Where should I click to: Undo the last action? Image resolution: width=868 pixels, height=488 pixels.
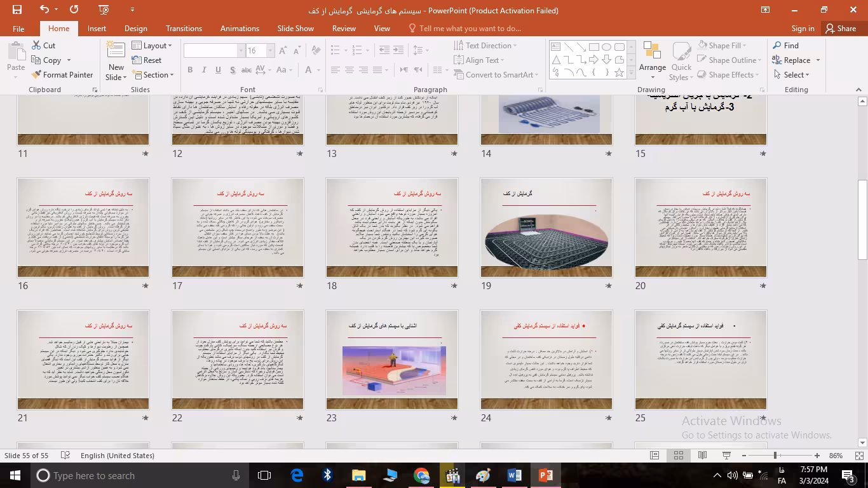[x=44, y=10]
